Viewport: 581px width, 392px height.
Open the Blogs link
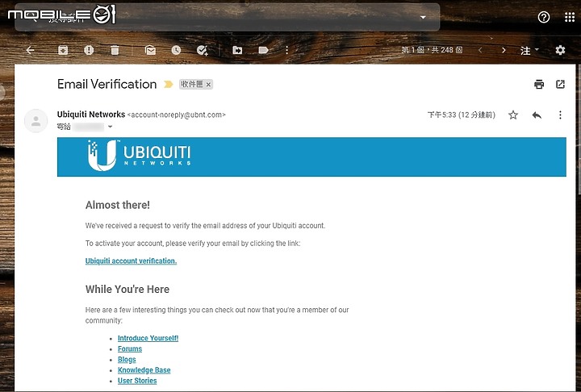point(127,360)
